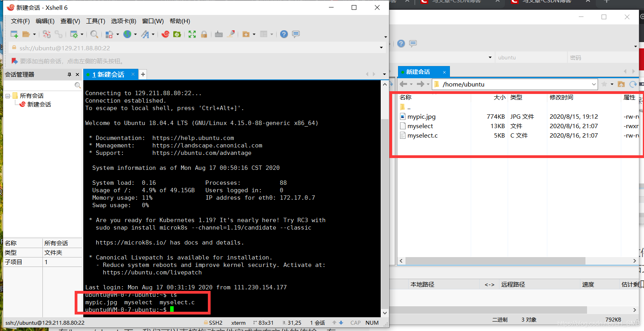Open the parent folder '..' entry
Viewport: 644px width, 331px height.
(x=405, y=107)
